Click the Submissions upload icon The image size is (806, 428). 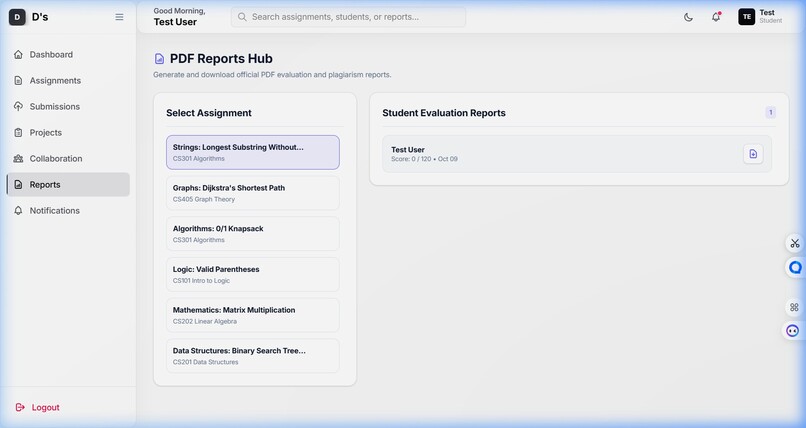[x=19, y=106]
